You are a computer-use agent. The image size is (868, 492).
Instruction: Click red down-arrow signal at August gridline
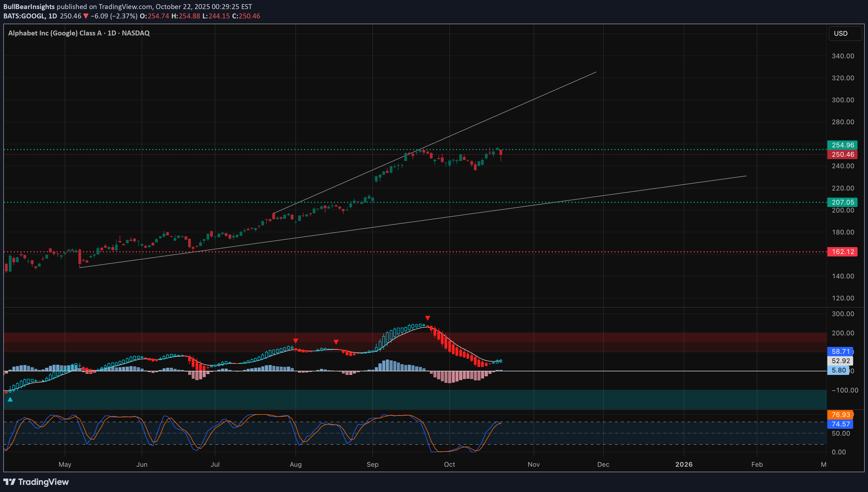296,341
